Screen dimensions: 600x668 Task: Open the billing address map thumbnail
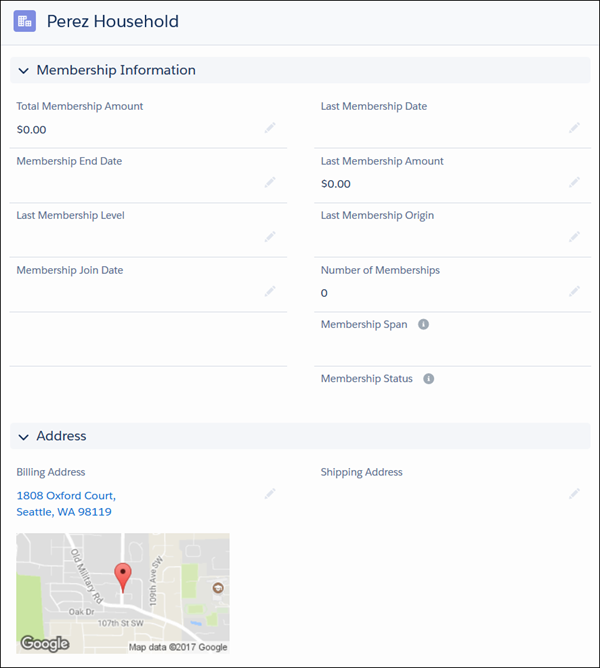[123, 593]
